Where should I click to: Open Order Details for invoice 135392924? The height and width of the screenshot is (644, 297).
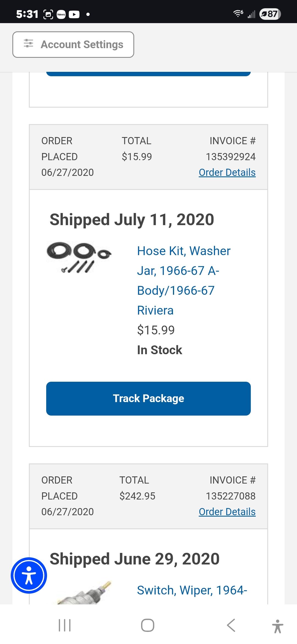[x=227, y=173]
